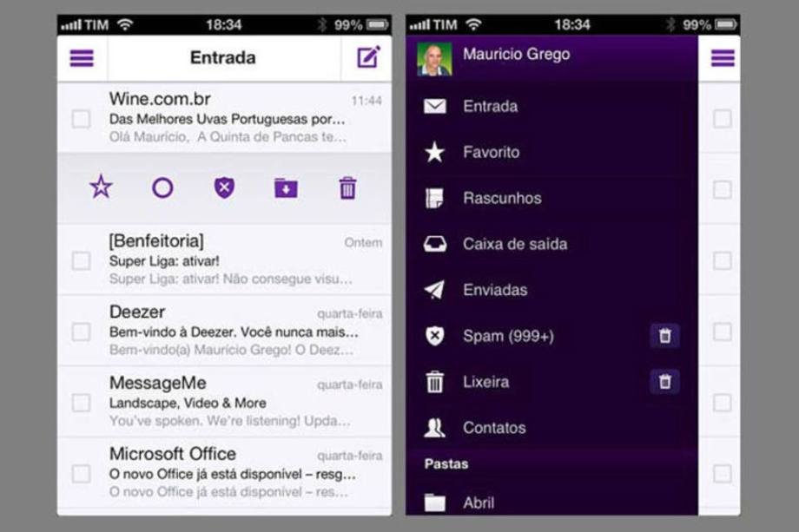Star the message with the favorite icon
This screenshot has height=532, width=799.
tap(102, 187)
